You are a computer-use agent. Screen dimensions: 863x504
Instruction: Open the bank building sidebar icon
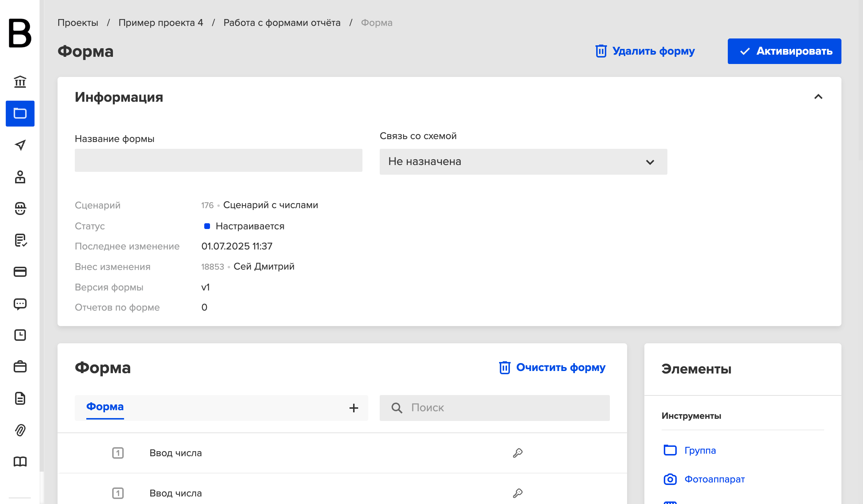tap(20, 82)
